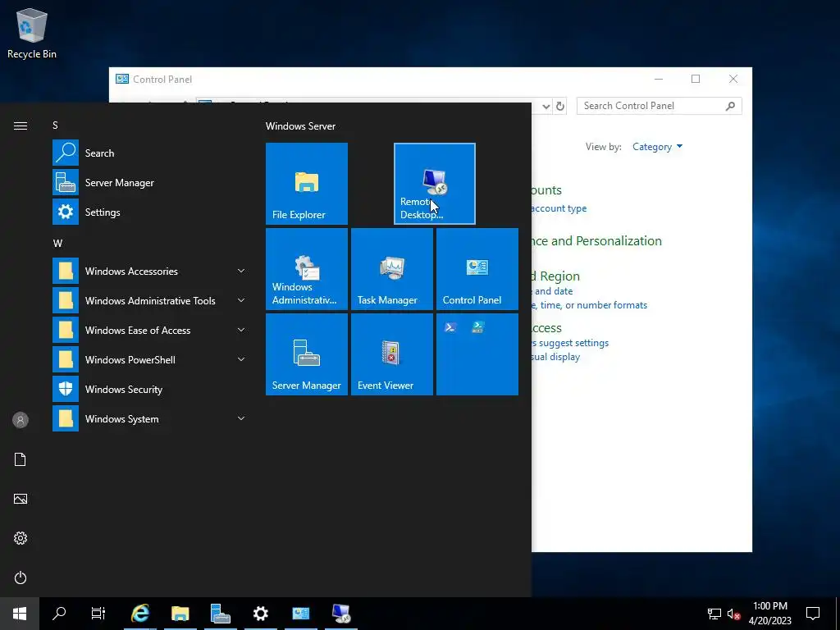
Task: Open Server Manager from the Start app list
Action: [x=150, y=183]
